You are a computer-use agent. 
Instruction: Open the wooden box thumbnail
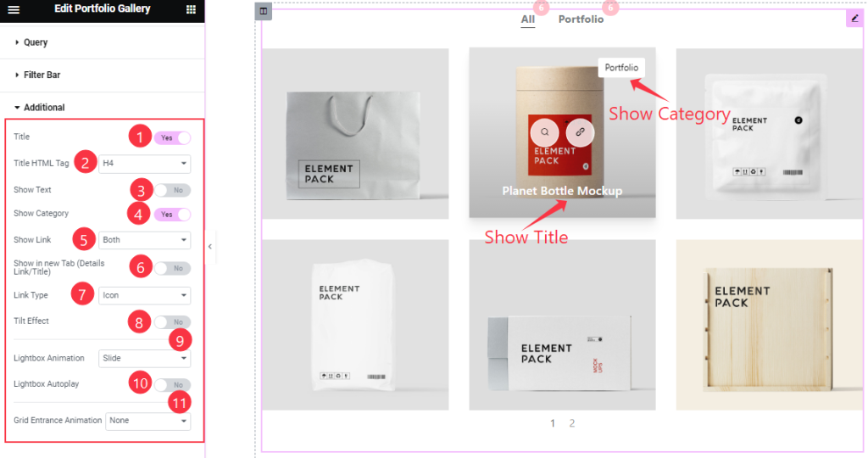(769, 325)
